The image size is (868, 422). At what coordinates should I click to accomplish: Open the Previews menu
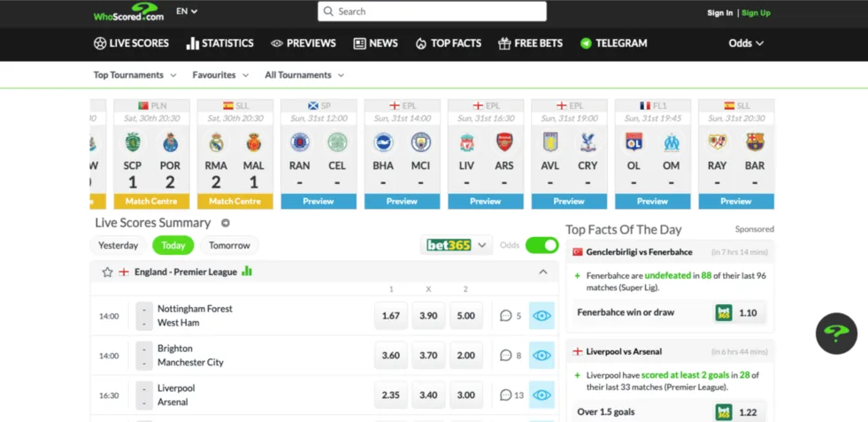pyautogui.click(x=303, y=43)
